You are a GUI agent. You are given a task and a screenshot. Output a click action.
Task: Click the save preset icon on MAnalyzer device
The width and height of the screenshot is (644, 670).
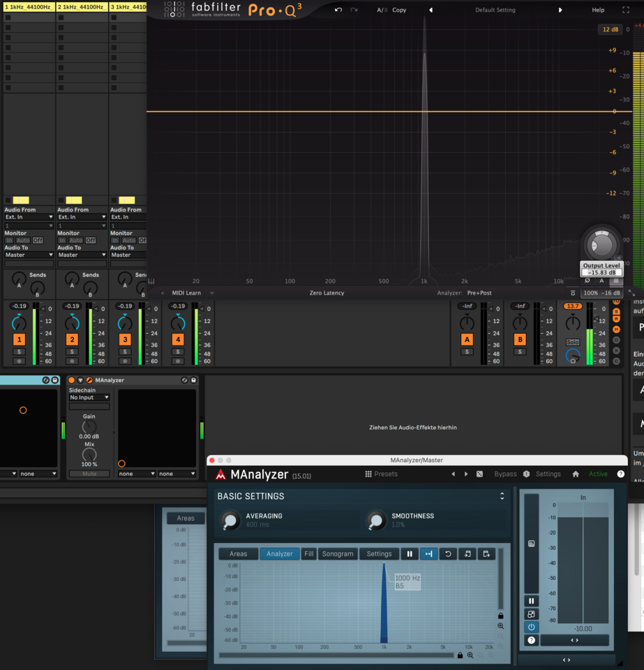pyautogui.click(x=193, y=380)
